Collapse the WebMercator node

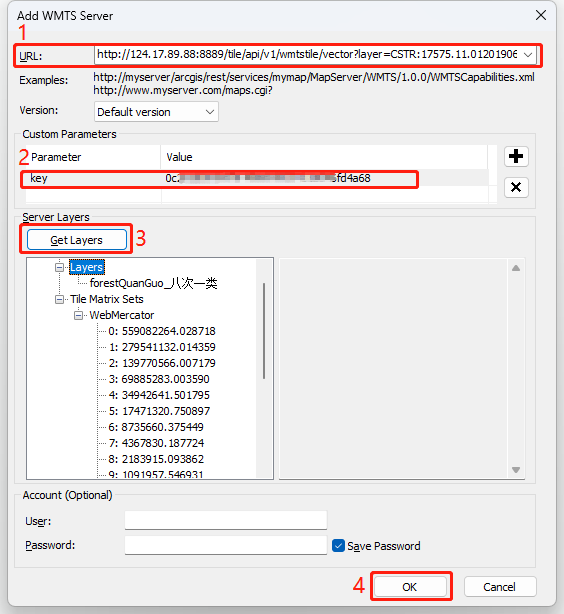[79, 315]
